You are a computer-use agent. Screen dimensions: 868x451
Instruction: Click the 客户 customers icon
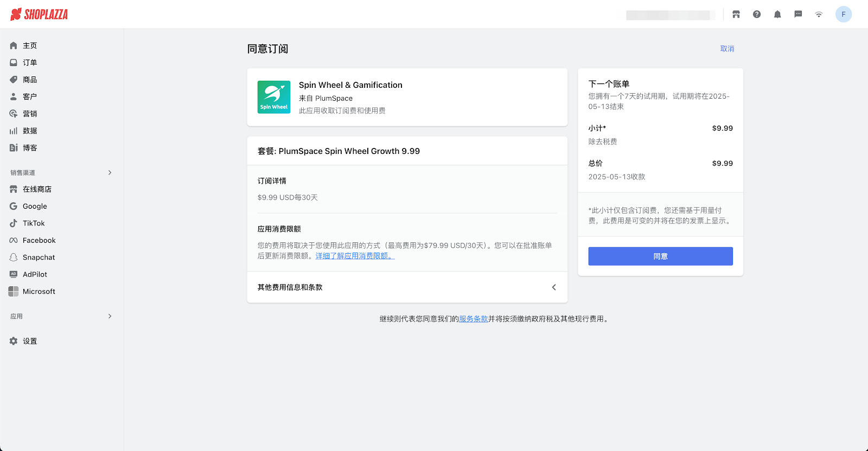tap(14, 96)
